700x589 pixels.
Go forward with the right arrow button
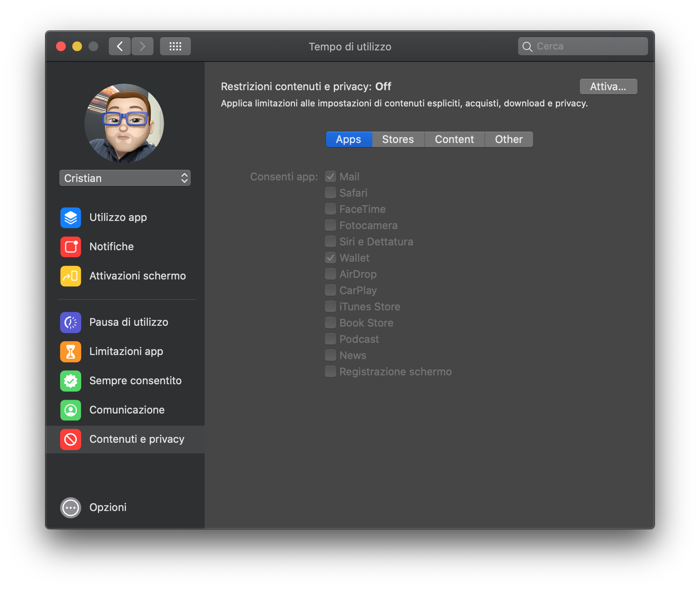pos(143,46)
